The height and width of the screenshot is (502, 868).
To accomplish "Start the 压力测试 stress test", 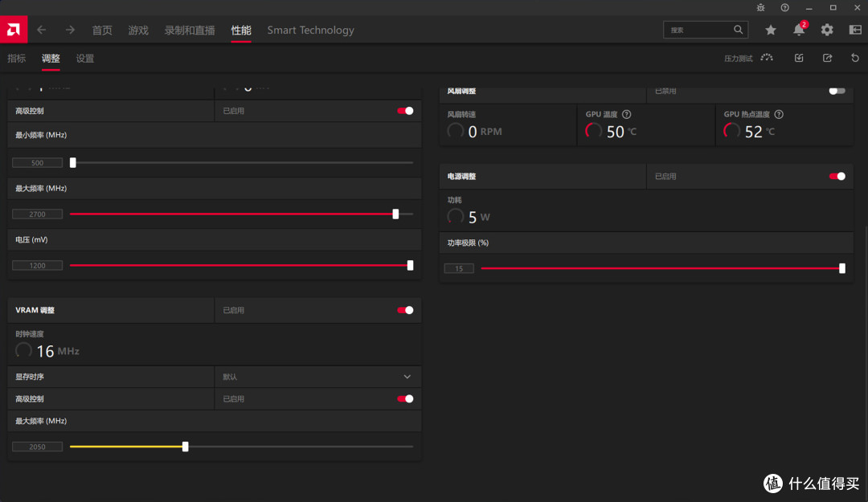I will pyautogui.click(x=748, y=58).
